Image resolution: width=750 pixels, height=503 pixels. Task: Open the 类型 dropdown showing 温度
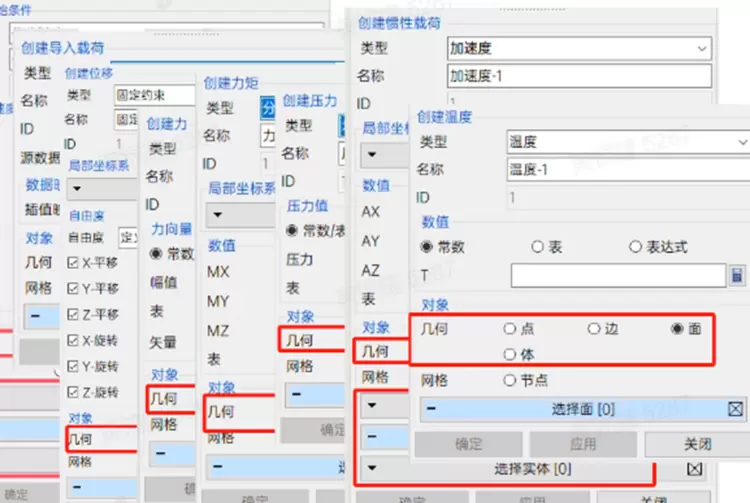click(x=626, y=142)
